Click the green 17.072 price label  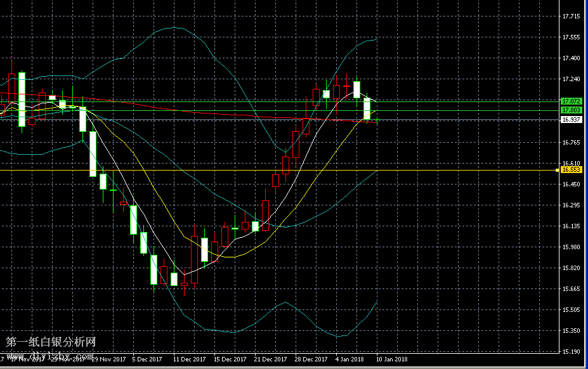pyautogui.click(x=571, y=101)
